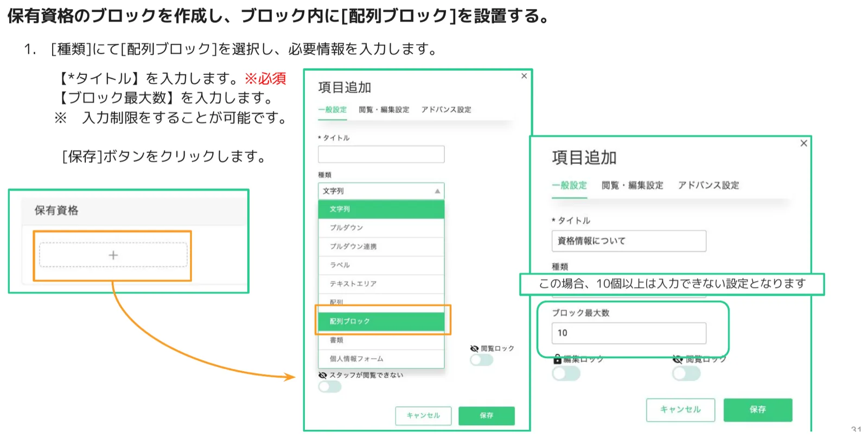Click the 保有資格 block header
868x439 pixels.
[134, 211]
